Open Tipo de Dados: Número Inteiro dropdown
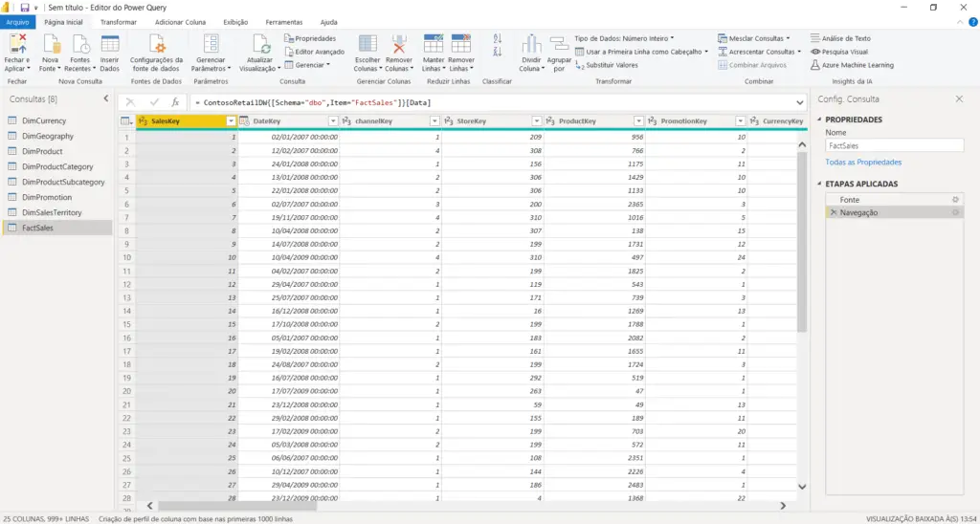This screenshot has height=524, width=980. (x=624, y=38)
